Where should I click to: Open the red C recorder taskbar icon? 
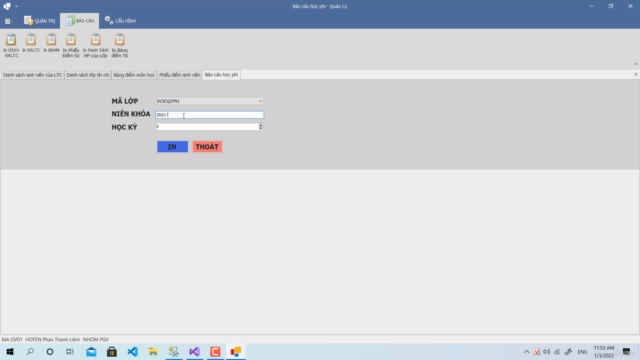215,351
